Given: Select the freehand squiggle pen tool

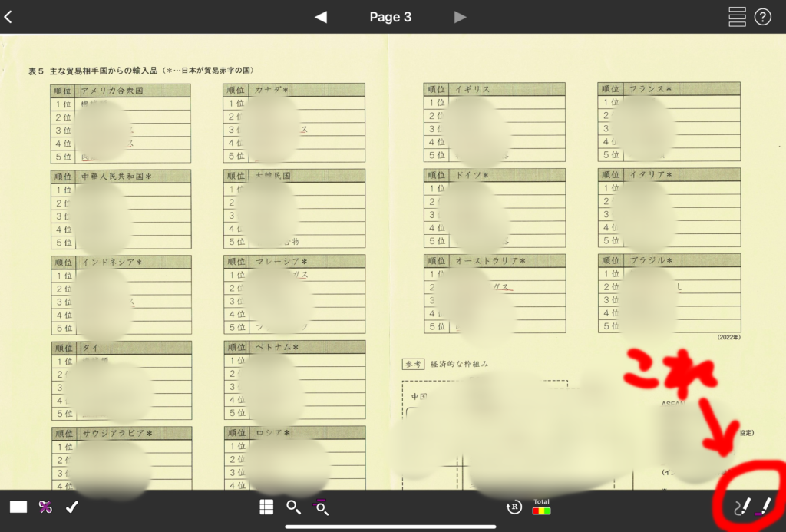Looking at the screenshot, I should (x=741, y=507).
